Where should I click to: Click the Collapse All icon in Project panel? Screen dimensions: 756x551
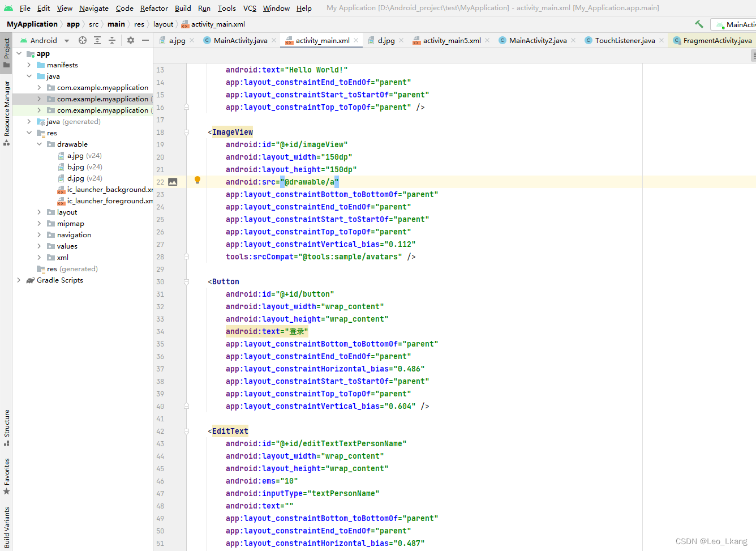pyautogui.click(x=112, y=40)
